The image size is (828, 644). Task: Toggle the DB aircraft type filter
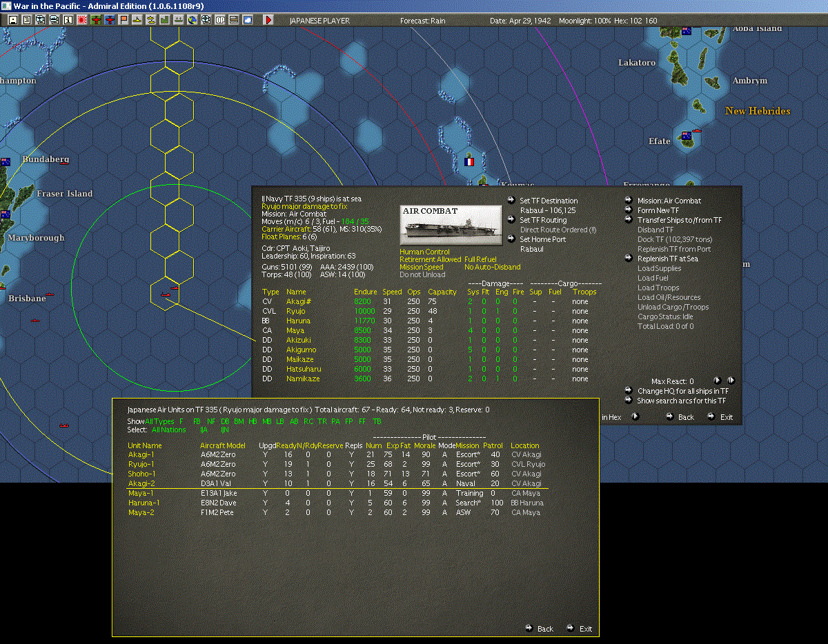(x=225, y=421)
